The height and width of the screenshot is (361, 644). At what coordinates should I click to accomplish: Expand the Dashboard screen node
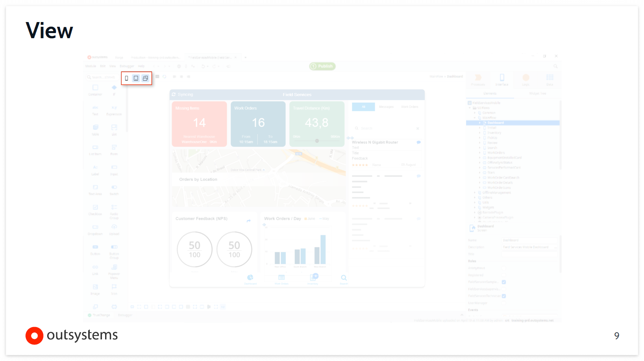[479, 123]
